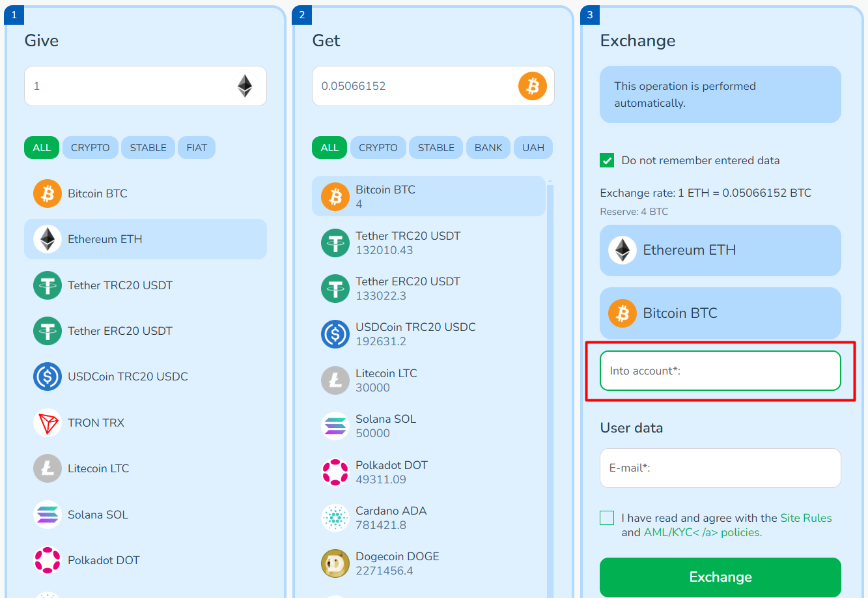868x598 pixels.
Task: Select STABLE filter in Give panel
Action: click(x=148, y=148)
